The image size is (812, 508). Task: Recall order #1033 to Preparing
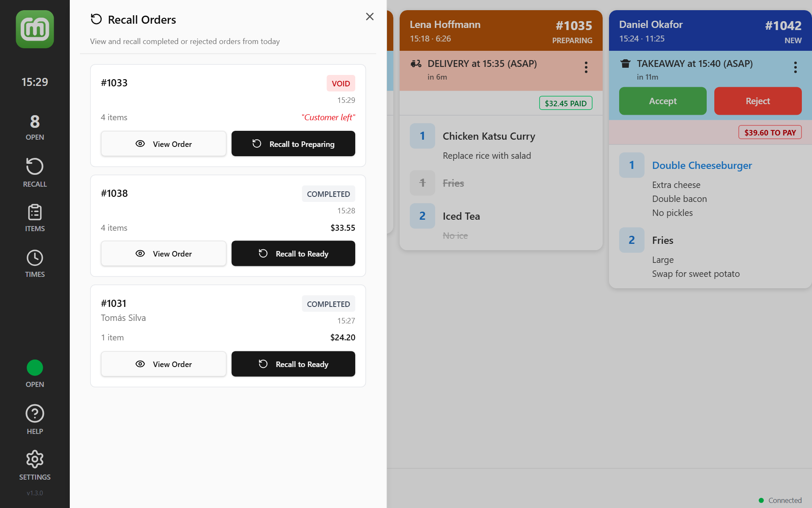tap(293, 144)
